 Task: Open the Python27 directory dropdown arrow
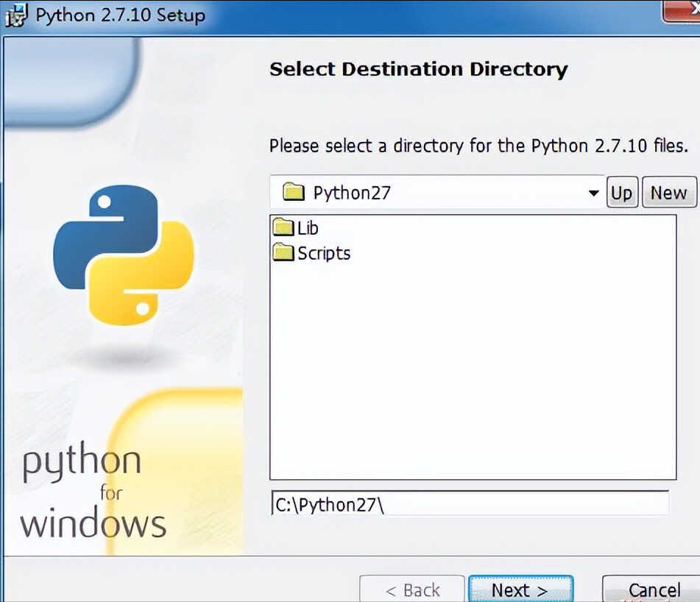click(x=593, y=194)
